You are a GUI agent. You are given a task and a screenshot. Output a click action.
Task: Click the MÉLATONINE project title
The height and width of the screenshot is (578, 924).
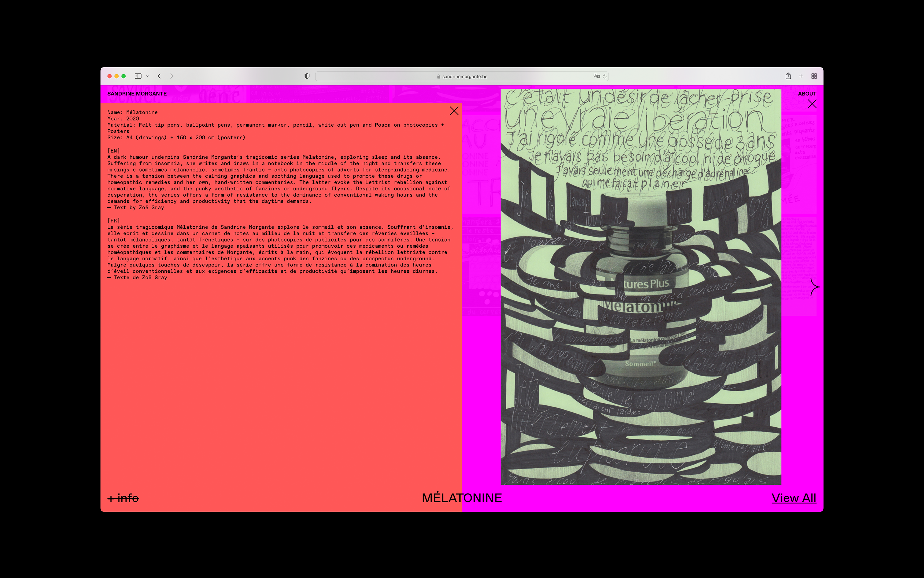pos(462,498)
